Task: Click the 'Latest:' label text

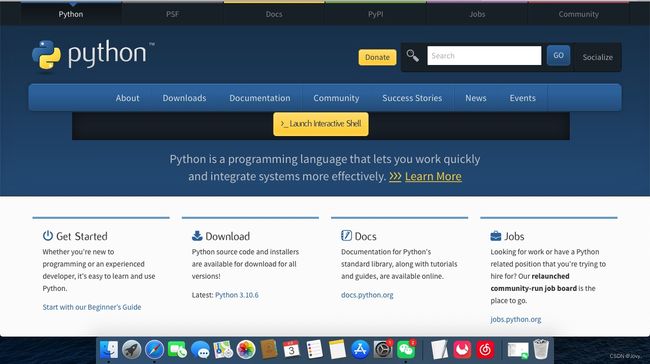Action: point(202,295)
